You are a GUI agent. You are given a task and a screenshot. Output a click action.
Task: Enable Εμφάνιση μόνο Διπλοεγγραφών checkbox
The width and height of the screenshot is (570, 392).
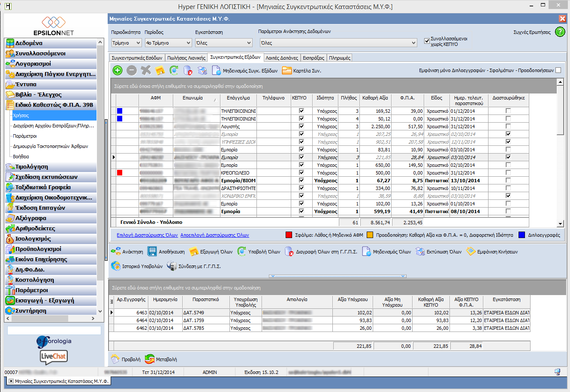tap(558, 70)
